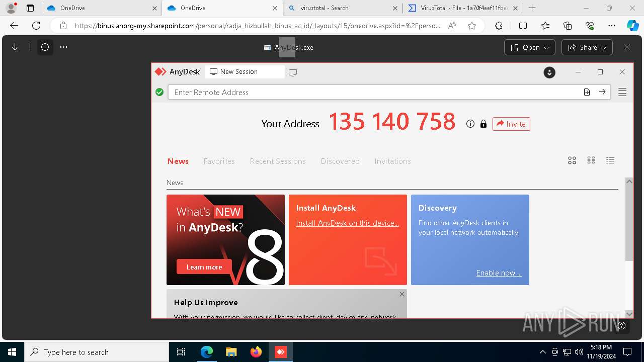The image size is (644, 362).
Task: Open Edge collections icon
Action: [x=568, y=26]
